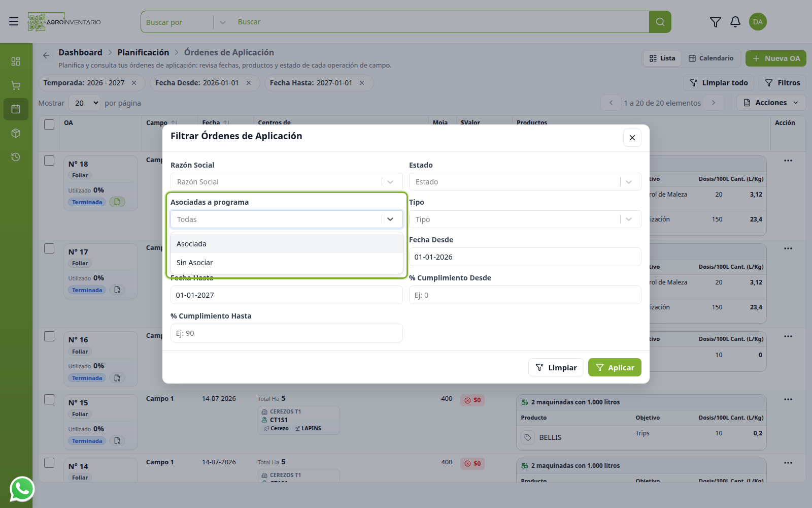Tick the select-all header checkbox
This screenshot has width=812, height=508.
click(x=49, y=124)
